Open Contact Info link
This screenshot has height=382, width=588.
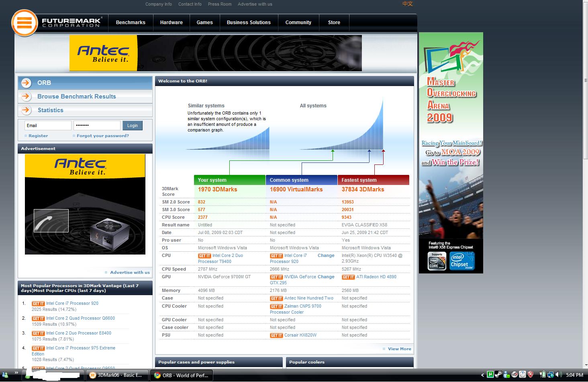[190, 4]
